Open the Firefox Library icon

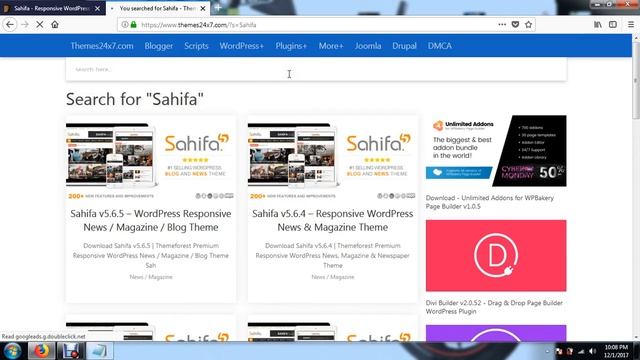(598, 24)
